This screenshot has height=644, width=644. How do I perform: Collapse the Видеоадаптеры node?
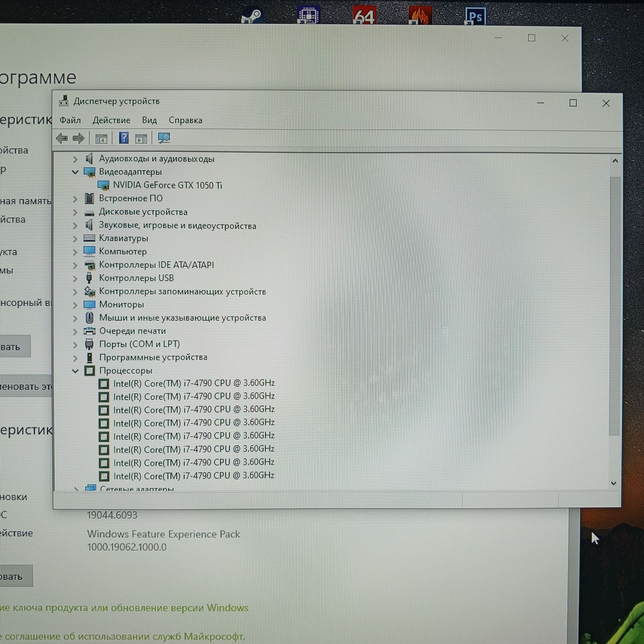[x=75, y=172]
